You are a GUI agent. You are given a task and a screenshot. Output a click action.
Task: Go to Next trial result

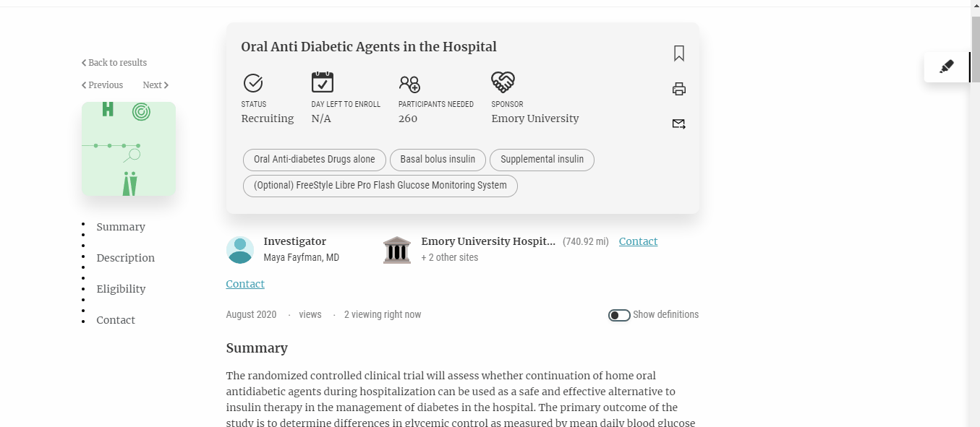coord(155,85)
